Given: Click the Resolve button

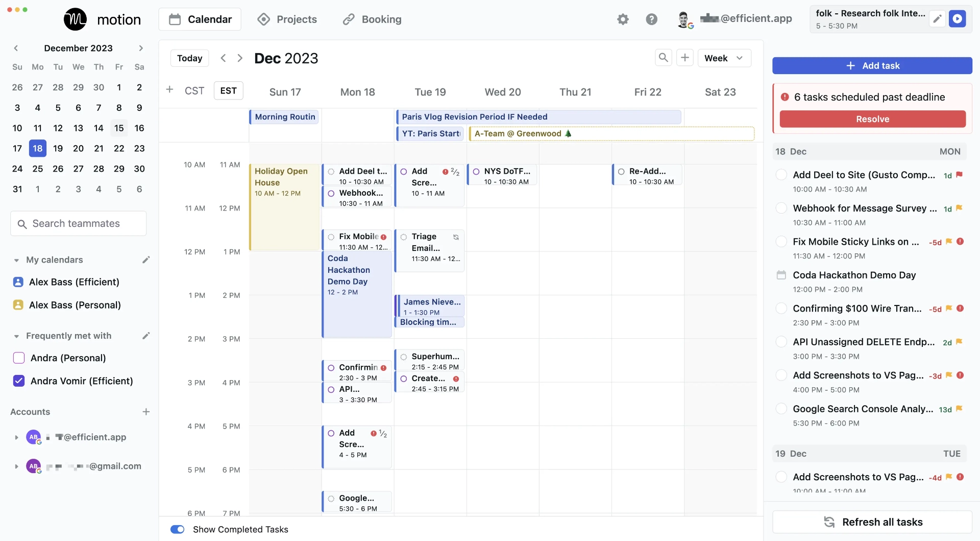Looking at the screenshot, I should point(872,119).
